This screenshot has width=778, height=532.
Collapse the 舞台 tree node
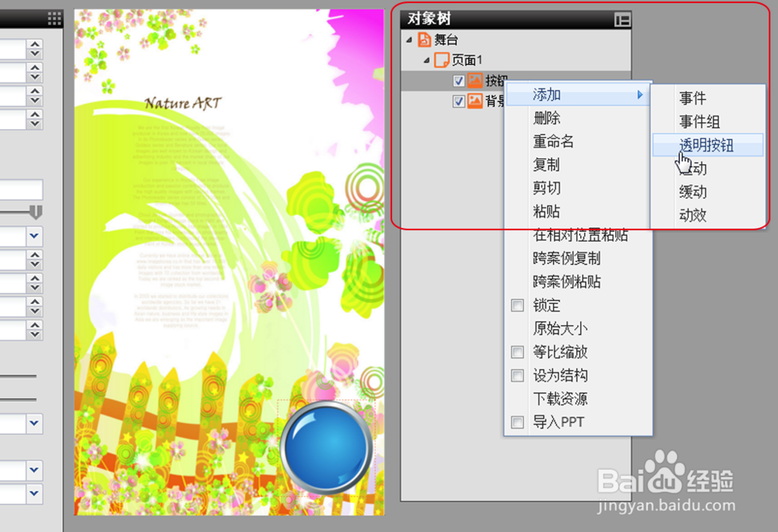tap(409, 40)
